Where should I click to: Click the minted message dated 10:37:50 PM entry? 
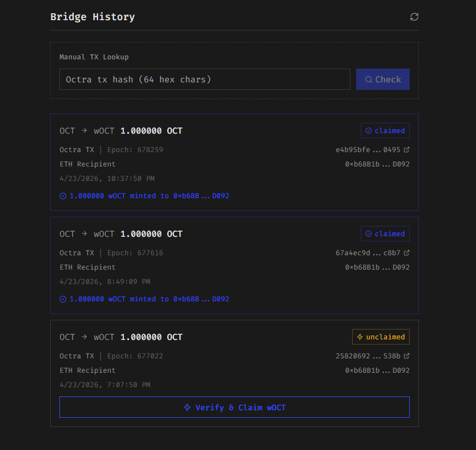144,196
